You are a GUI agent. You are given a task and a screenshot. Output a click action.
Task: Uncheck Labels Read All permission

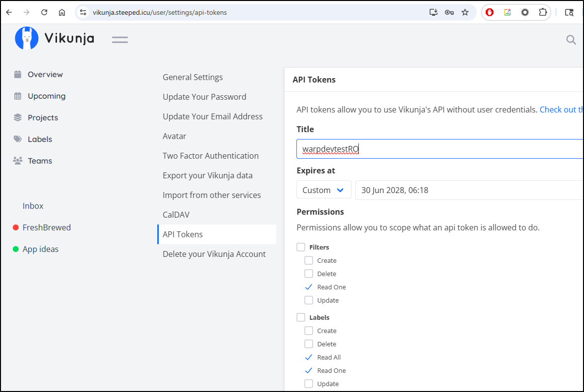point(309,357)
